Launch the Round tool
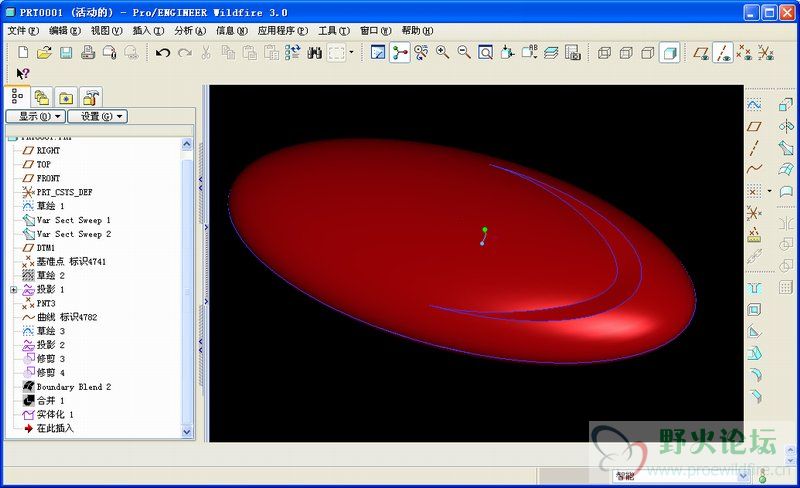 click(x=756, y=375)
